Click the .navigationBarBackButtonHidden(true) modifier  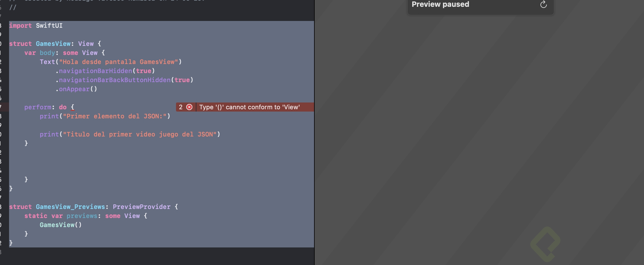pos(124,80)
